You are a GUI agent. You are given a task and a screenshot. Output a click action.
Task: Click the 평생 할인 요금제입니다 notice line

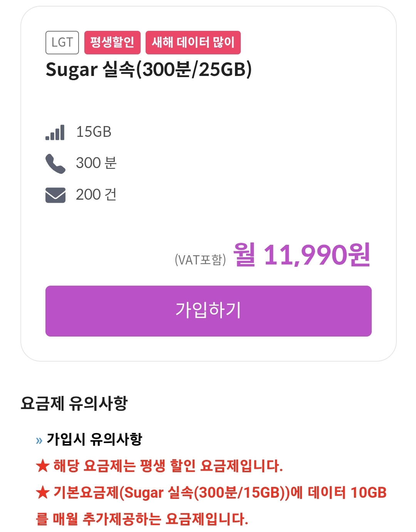coord(168,466)
